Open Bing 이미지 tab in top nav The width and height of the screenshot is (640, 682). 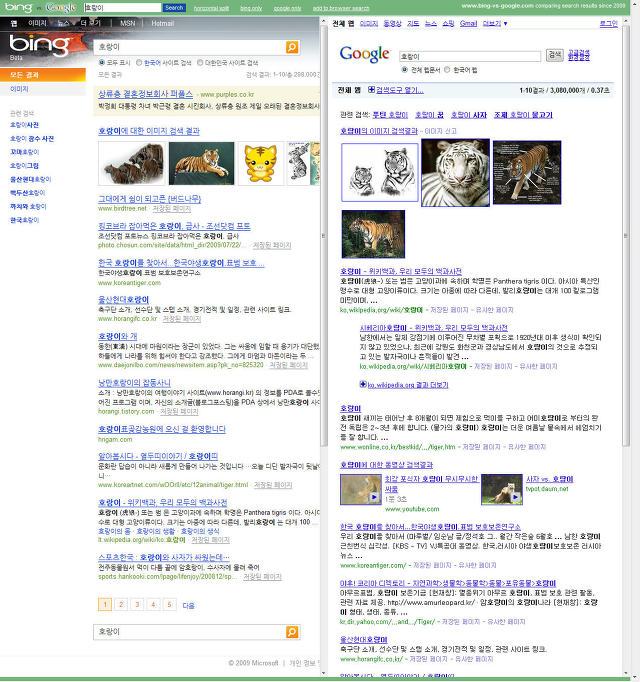pos(37,23)
